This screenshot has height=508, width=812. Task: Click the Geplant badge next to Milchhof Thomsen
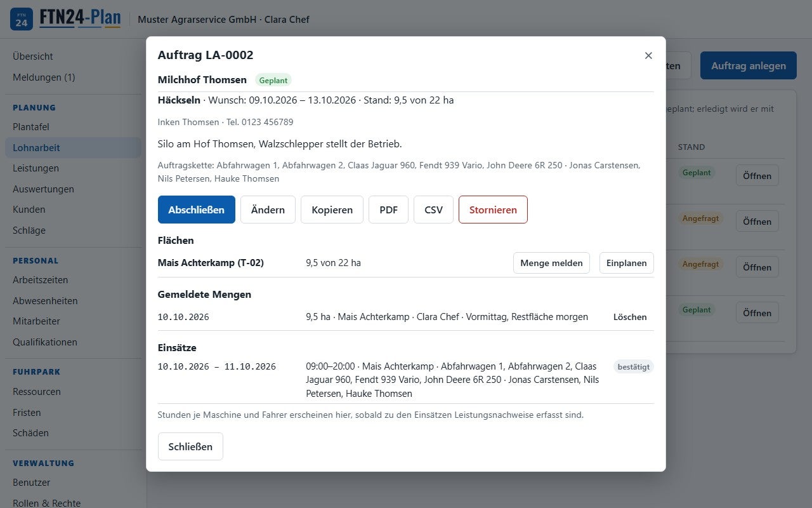click(273, 81)
